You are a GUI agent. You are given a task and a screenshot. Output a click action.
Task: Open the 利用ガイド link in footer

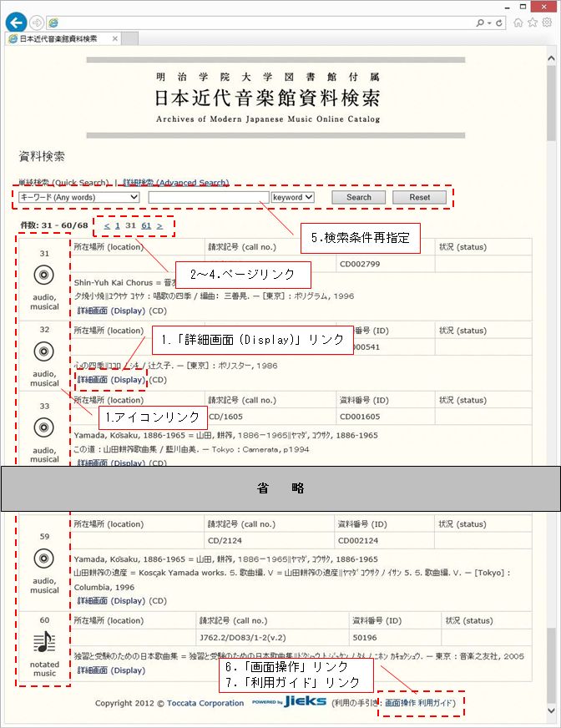(x=436, y=704)
